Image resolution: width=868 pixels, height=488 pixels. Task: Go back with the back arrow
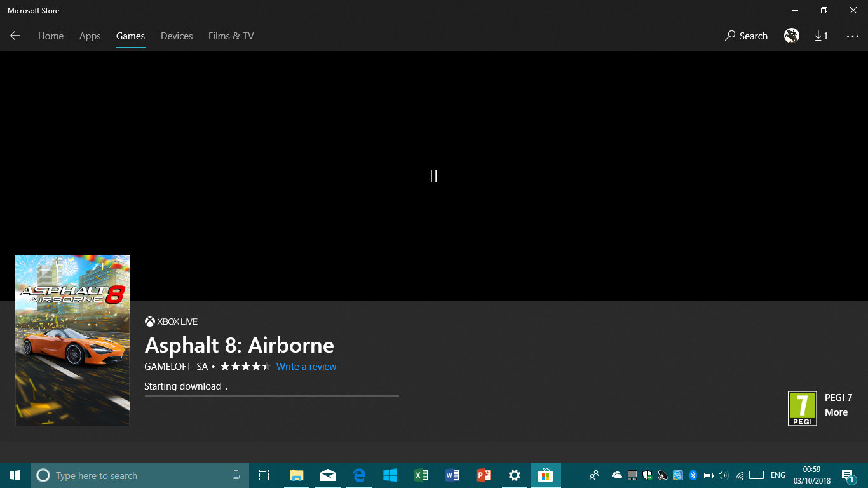point(15,36)
